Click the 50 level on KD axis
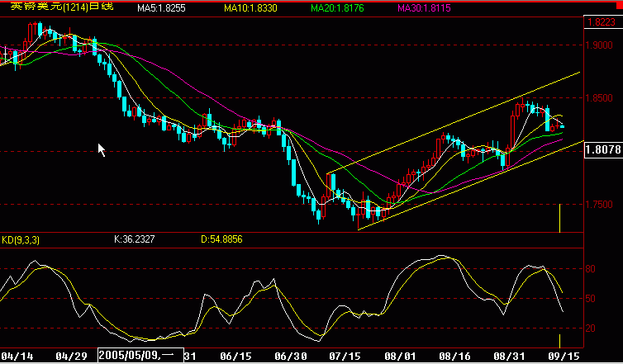Image resolution: width=623 pixels, height=364 pixels. click(591, 299)
